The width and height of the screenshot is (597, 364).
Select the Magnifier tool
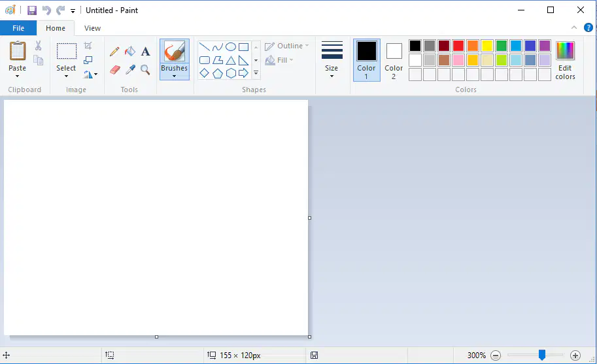point(145,70)
